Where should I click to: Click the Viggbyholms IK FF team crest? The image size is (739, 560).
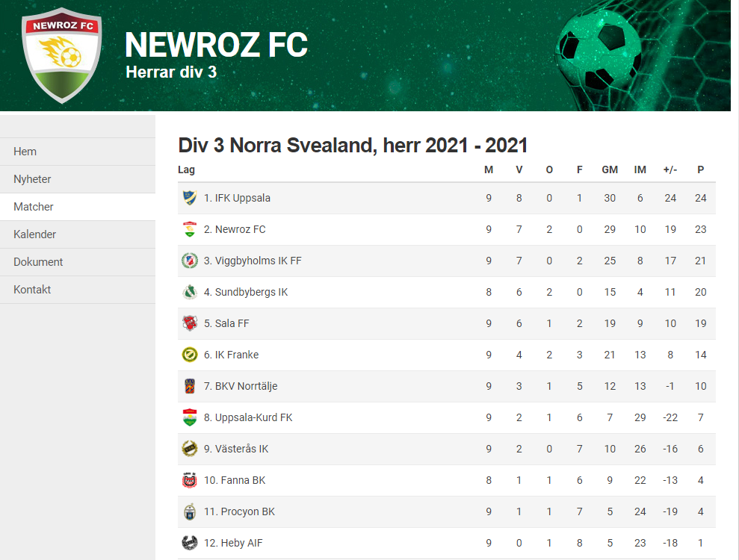(190, 261)
